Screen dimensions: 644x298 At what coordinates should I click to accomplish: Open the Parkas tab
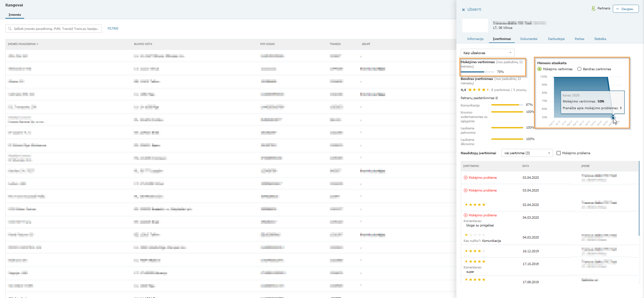(x=579, y=39)
